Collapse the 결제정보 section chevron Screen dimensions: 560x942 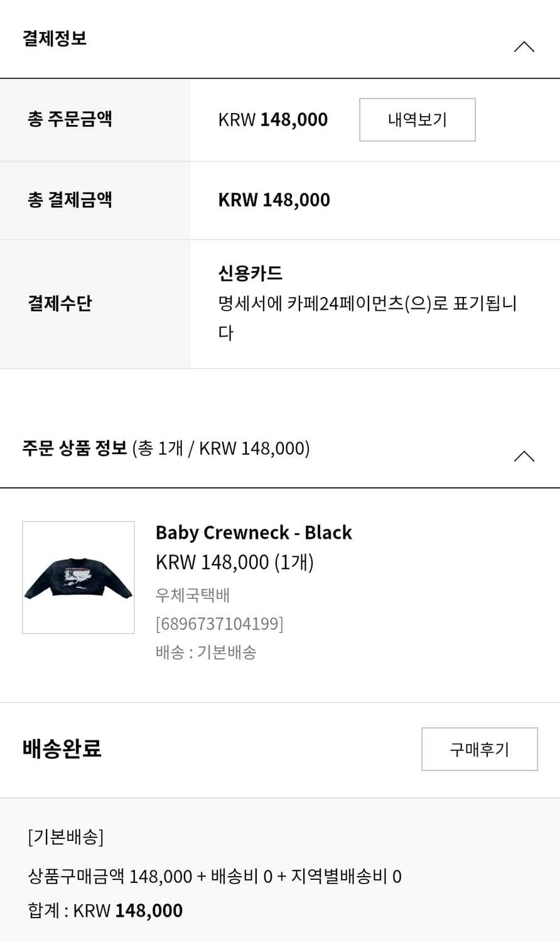(x=524, y=47)
